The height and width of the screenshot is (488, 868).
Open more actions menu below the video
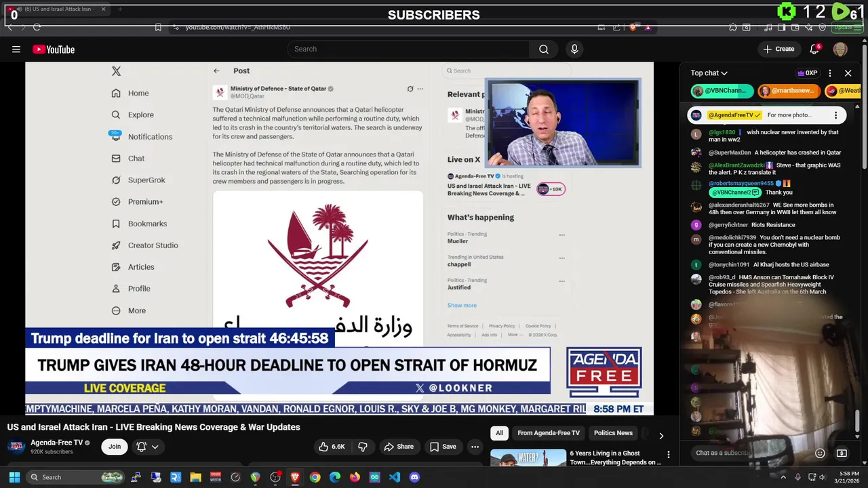point(475,447)
